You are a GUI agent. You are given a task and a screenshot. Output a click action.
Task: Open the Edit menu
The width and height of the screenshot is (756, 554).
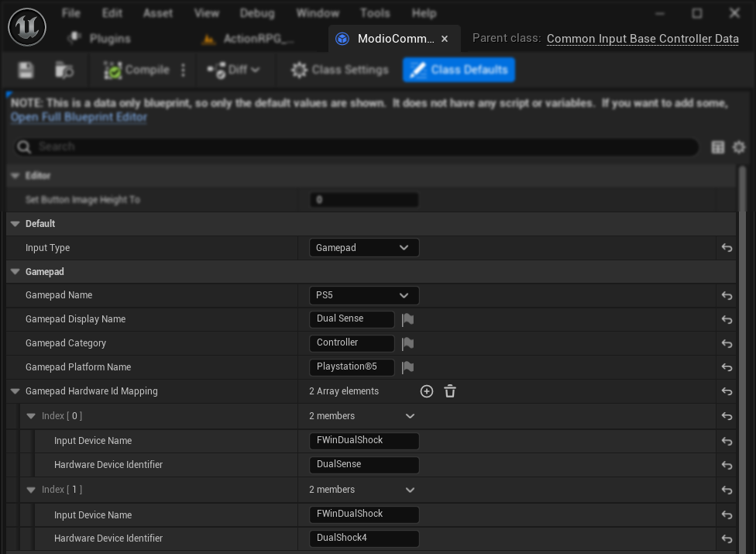click(x=112, y=13)
